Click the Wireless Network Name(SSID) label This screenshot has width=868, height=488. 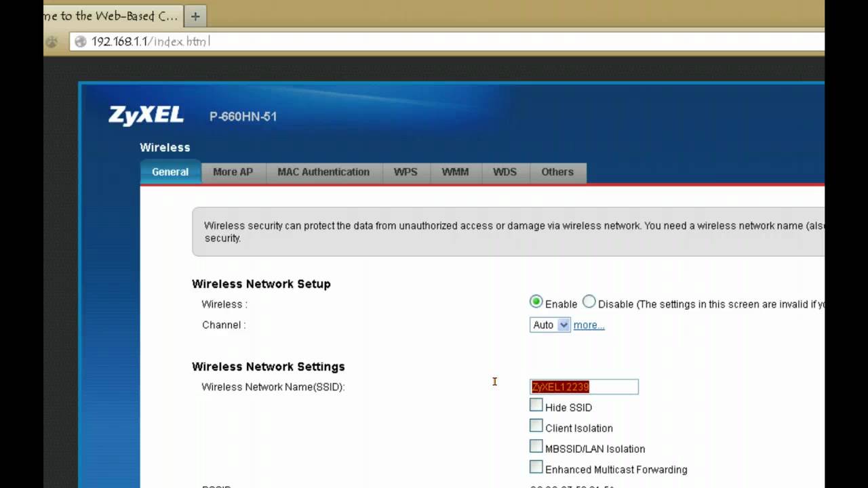pyautogui.click(x=273, y=387)
